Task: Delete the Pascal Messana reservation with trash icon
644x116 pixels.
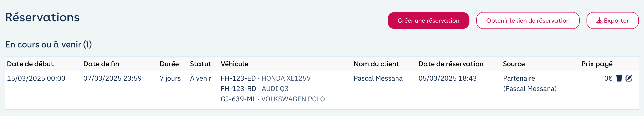Action: click(619, 78)
